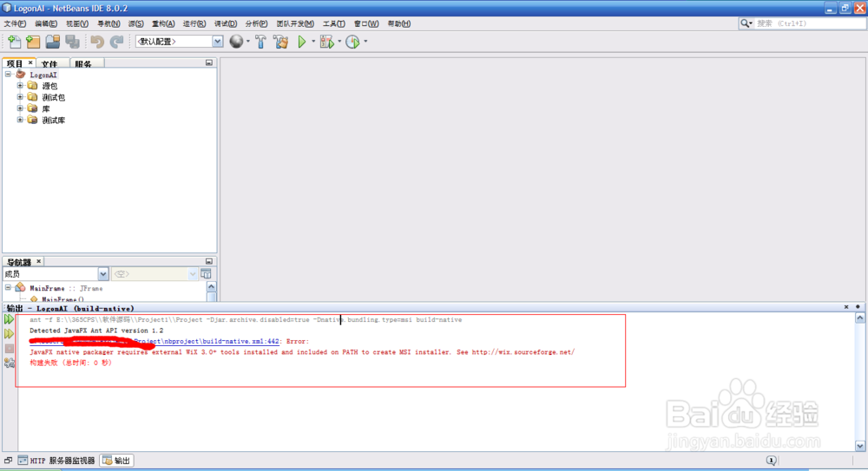868x471 pixels.
Task: Select the 项目 tab
Action: [x=15, y=63]
